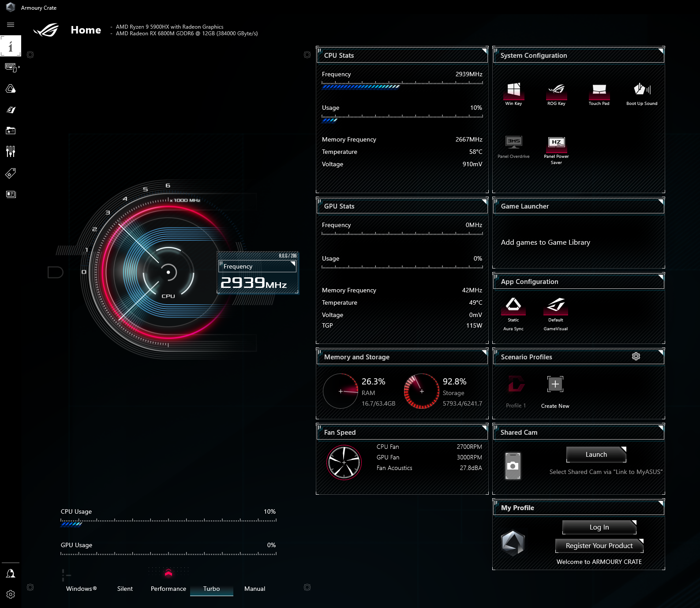Expand the App Configuration panel corner

[660, 277]
